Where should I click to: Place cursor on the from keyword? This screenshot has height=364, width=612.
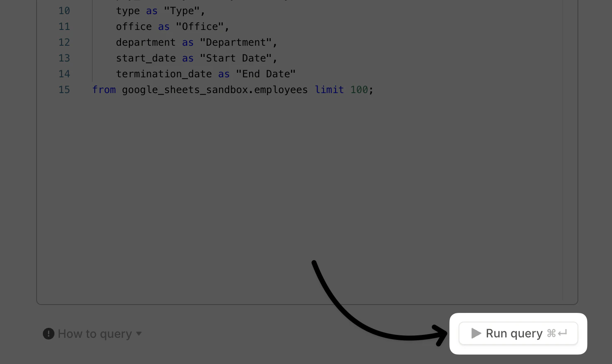(x=104, y=89)
